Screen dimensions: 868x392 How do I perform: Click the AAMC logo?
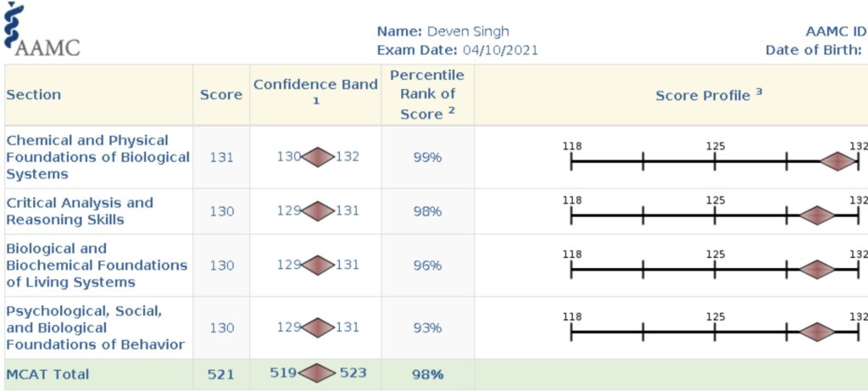tap(42, 30)
